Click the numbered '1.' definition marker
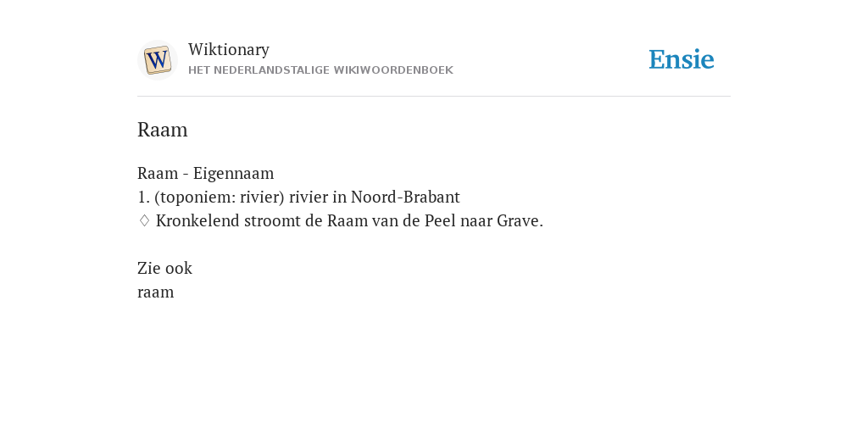This screenshot has height=434, width=868. coord(143,197)
